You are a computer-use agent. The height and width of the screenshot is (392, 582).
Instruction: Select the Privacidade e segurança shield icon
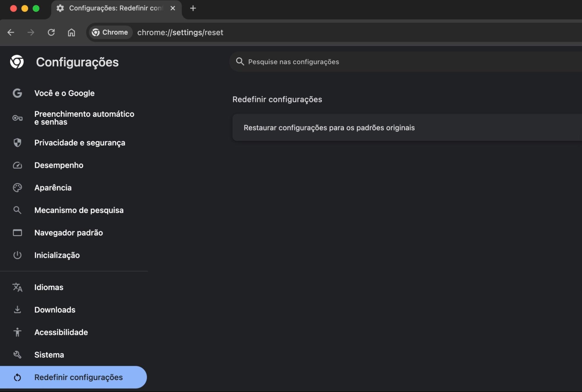pos(17,143)
